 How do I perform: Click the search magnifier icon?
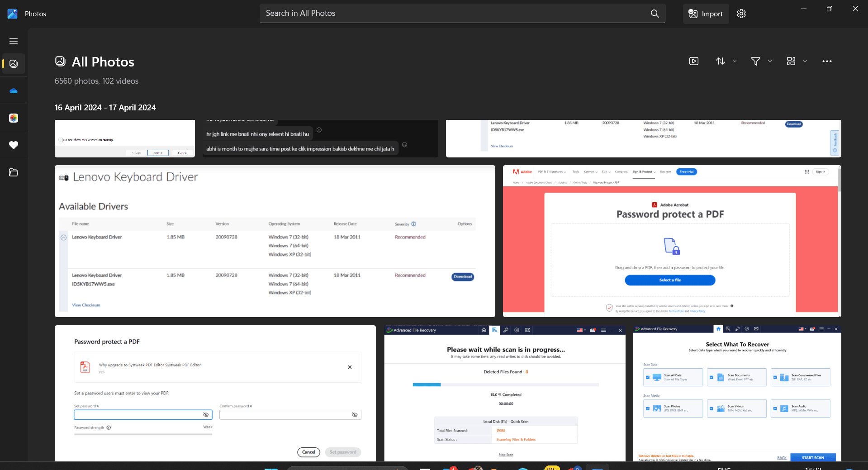click(x=655, y=14)
